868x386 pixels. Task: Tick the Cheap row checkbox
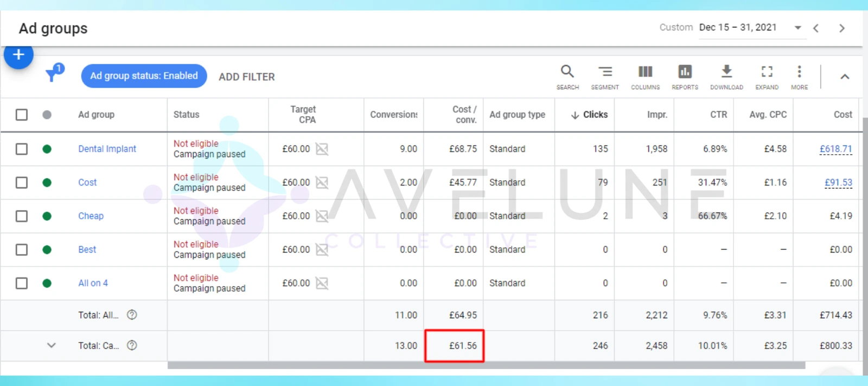pyautogui.click(x=22, y=216)
